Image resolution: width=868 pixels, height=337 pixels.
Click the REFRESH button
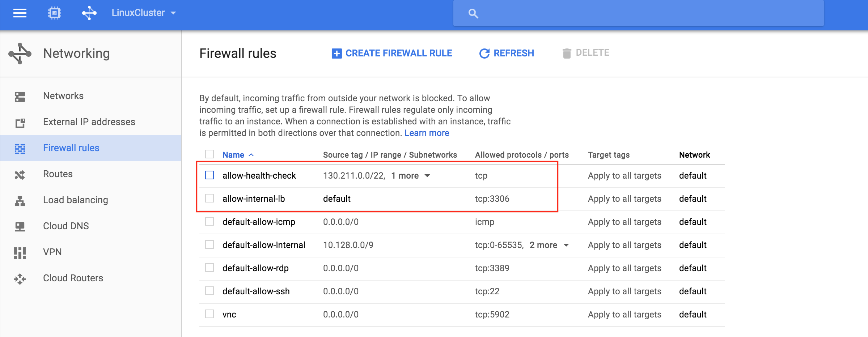[507, 54]
